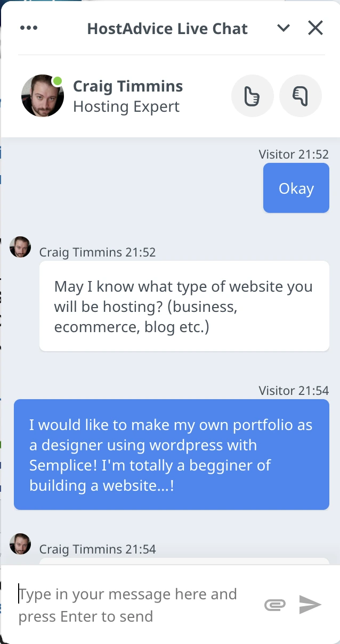
Task: Click the down chevron next to the close button
Action: [284, 28]
